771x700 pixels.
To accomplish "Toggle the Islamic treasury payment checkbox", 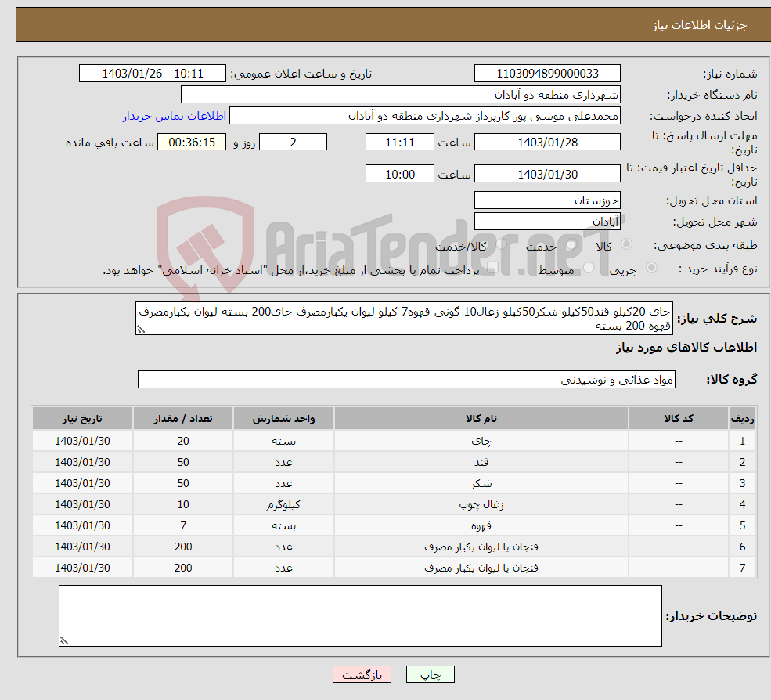I will [x=492, y=268].
